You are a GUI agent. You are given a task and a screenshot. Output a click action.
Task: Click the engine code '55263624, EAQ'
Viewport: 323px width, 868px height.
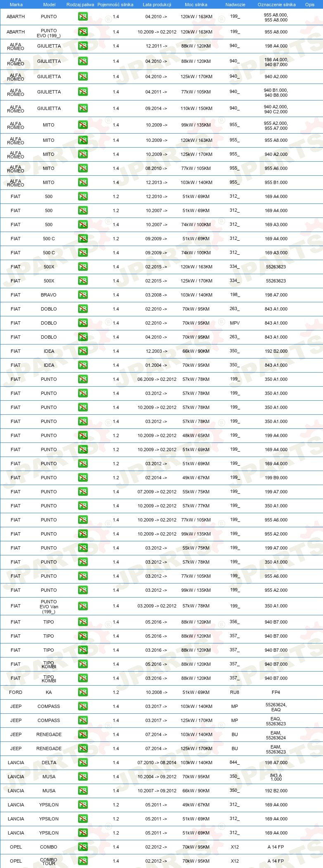click(276, 707)
